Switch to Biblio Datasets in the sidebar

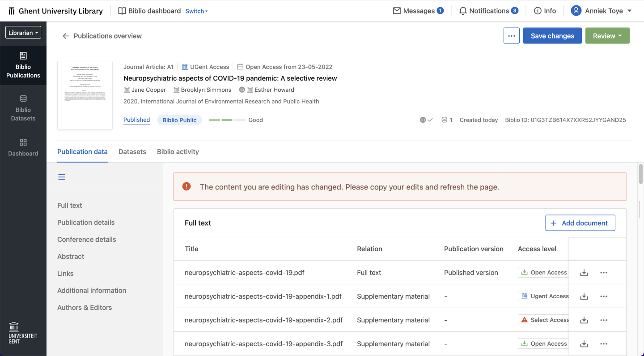tap(23, 107)
